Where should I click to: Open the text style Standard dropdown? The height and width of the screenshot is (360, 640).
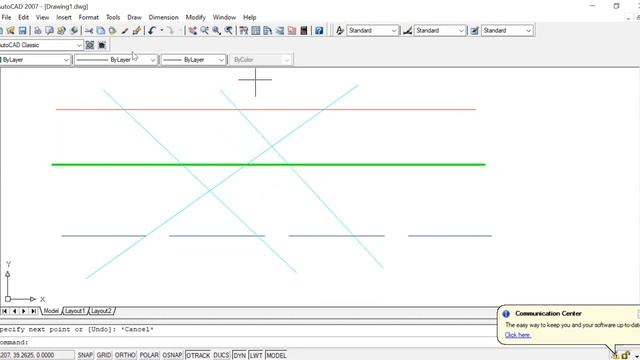(x=394, y=31)
